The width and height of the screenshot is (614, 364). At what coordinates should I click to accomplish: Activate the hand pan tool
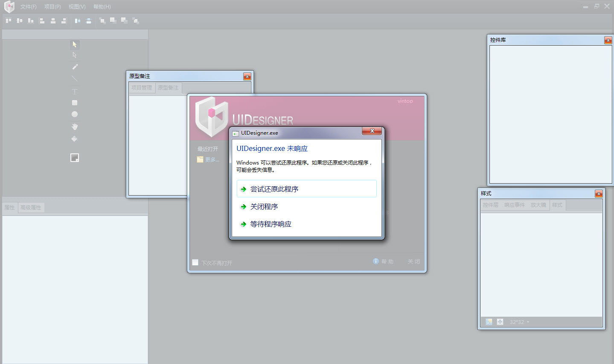click(75, 127)
